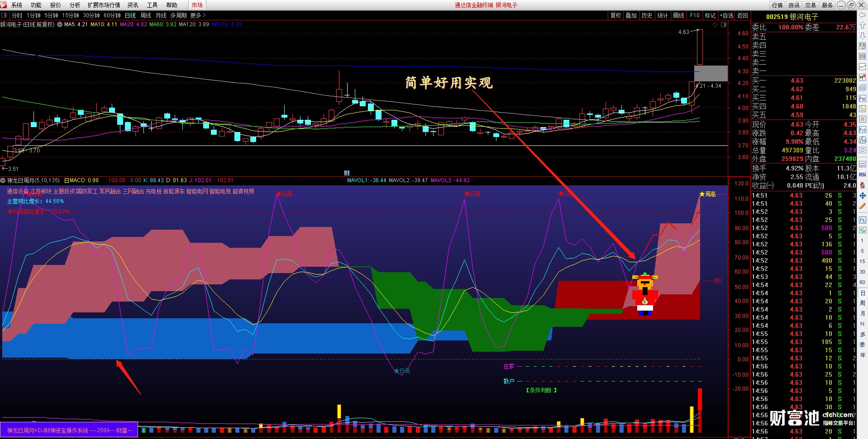
Task: Click the 返回 return button
Action: pyautogui.click(x=743, y=15)
